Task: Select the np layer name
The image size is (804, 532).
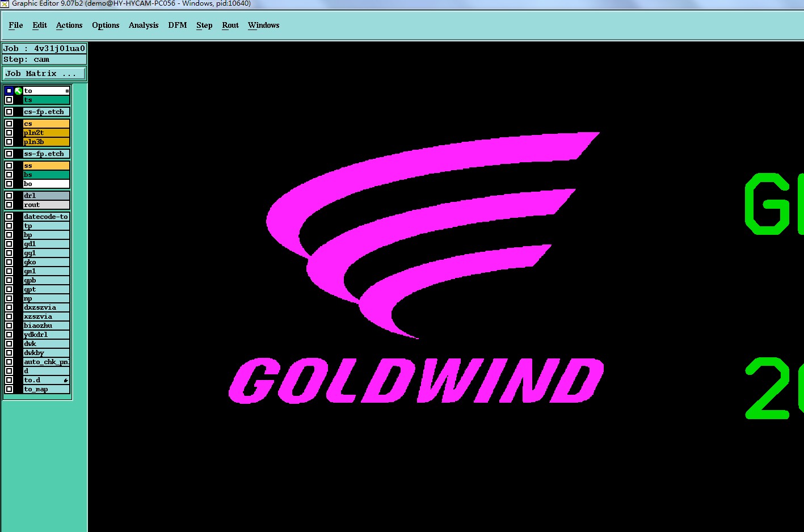Action: [47, 298]
